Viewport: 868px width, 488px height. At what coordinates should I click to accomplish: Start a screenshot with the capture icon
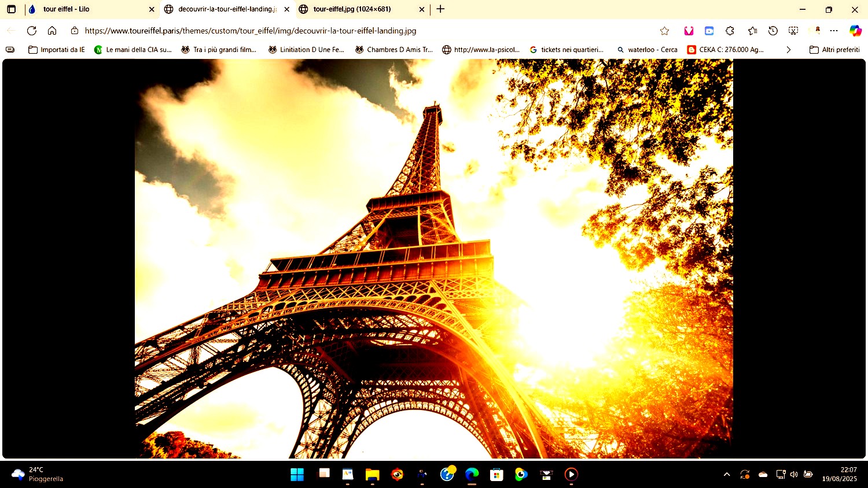click(x=793, y=31)
